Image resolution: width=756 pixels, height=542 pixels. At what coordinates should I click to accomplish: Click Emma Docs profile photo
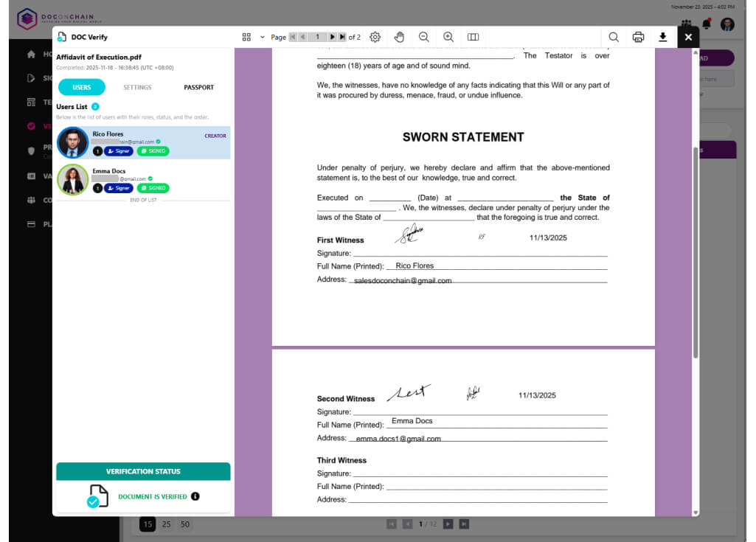pos(73,179)
